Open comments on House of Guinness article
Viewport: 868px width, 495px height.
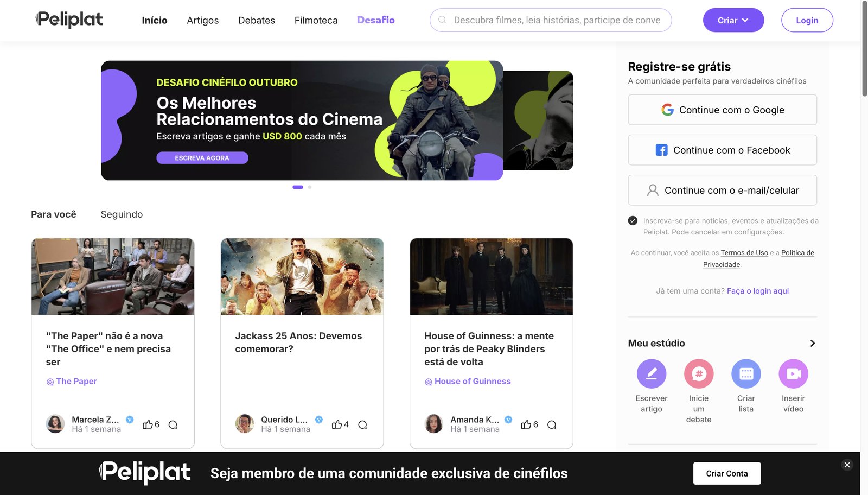552,424
